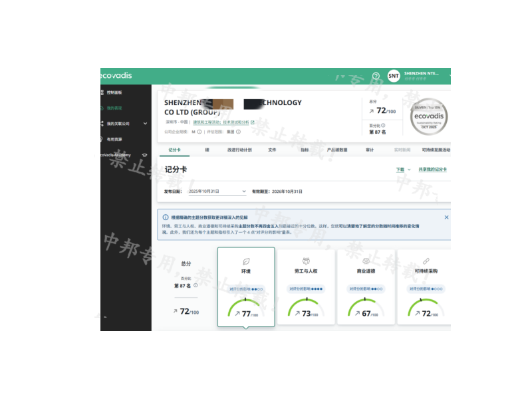Dismiss the blue information banner
The height and width of the screenshot is (399, 532).
point(446,217)
